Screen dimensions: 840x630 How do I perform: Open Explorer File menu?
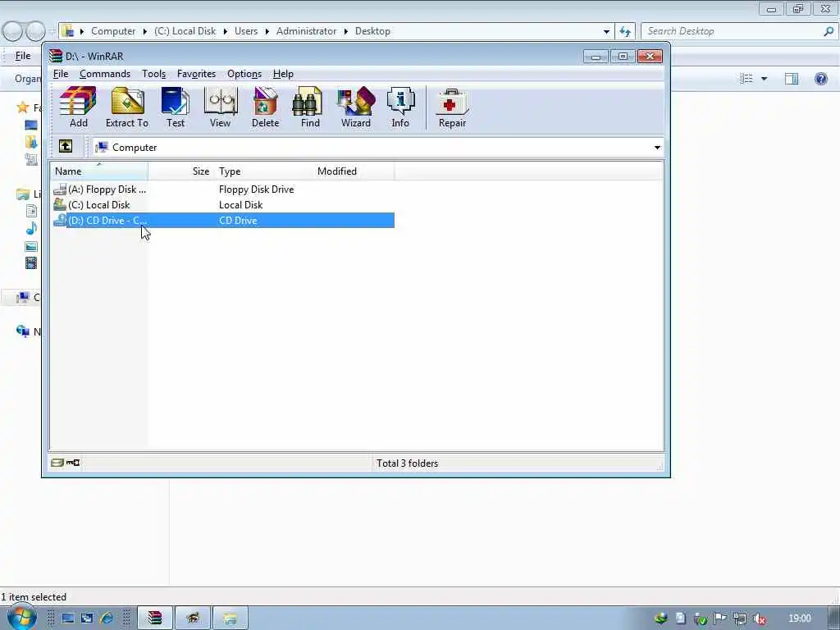tap(22, 56)
